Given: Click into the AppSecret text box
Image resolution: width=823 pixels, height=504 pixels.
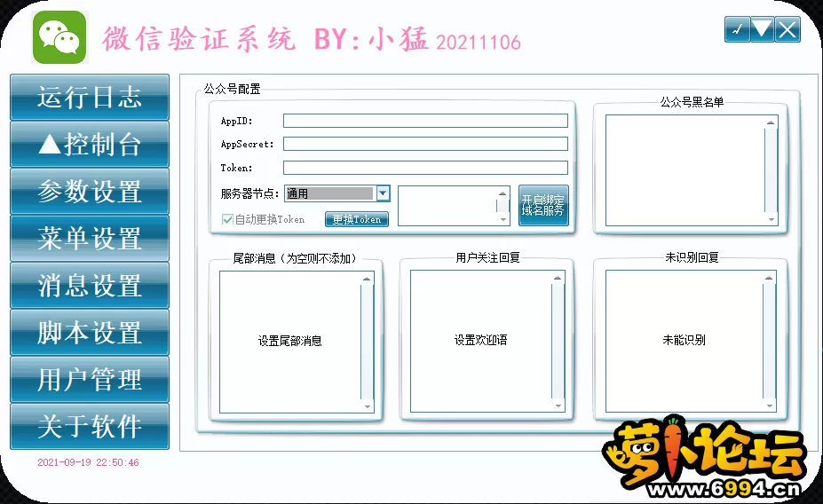Looking at the screenshot, I should tap(425, 144).
